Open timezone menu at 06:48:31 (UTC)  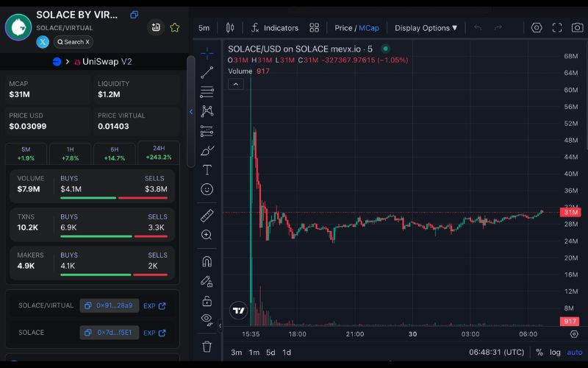497,353
